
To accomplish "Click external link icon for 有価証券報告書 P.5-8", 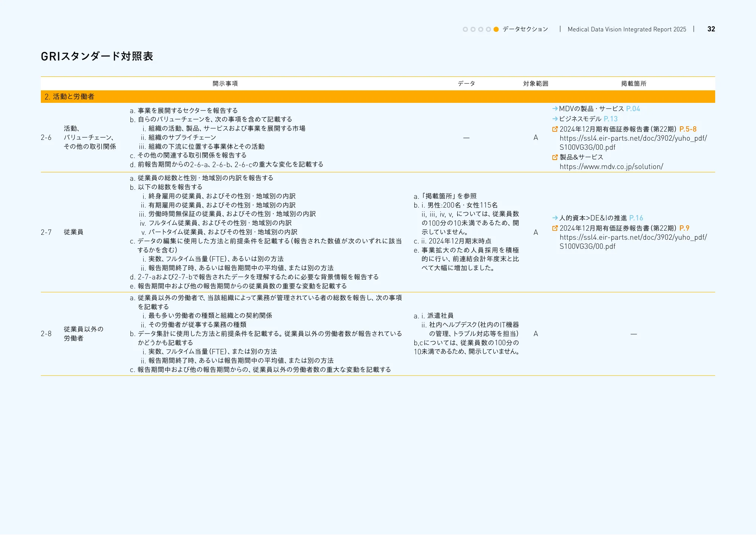I will (555, 129).
